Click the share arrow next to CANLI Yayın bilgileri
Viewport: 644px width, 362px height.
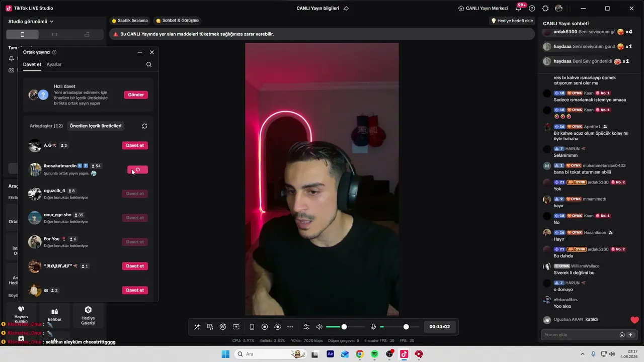point(346,9)
